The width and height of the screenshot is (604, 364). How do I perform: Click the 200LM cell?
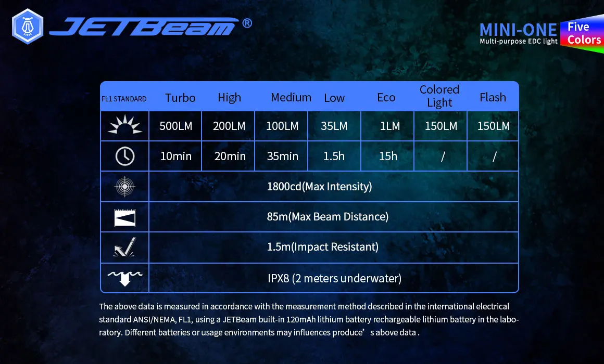(x=229, y=126)
